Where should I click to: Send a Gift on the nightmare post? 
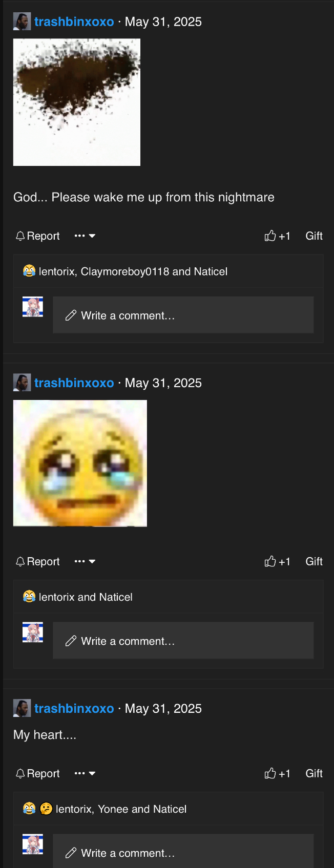click(314, 236)
